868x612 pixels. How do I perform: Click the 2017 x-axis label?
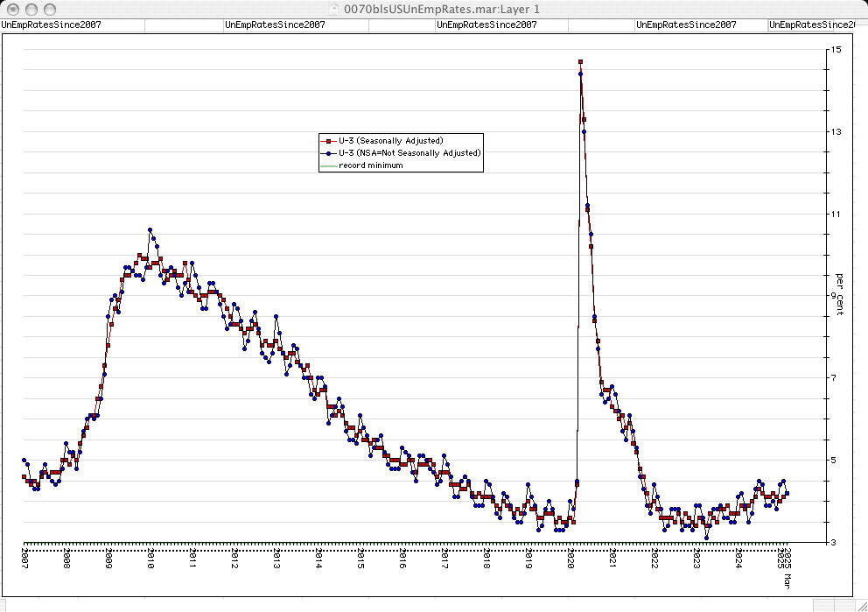(445, 559)
